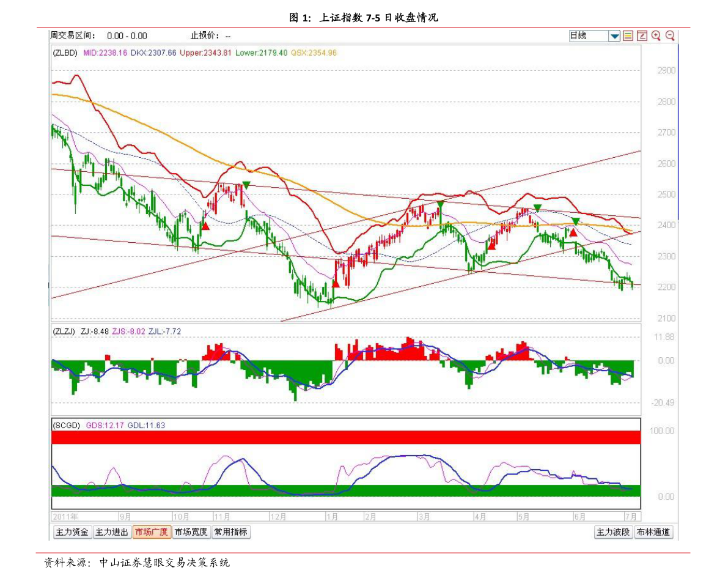The width and height of the screenshot is (728, 581).
Task: Select the green sell triangle in May
Action: (x=537, y=208)
